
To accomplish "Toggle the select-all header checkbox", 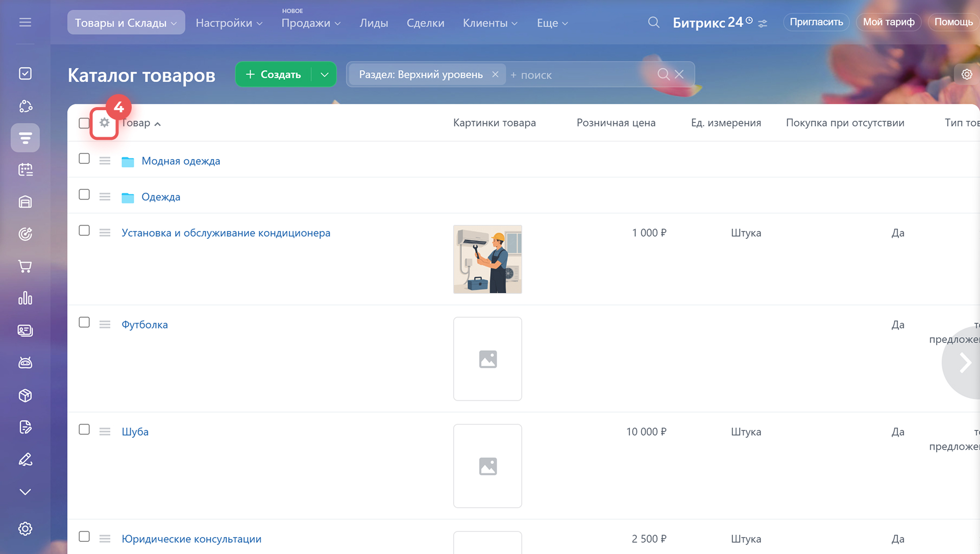I will tap(84, 123).
